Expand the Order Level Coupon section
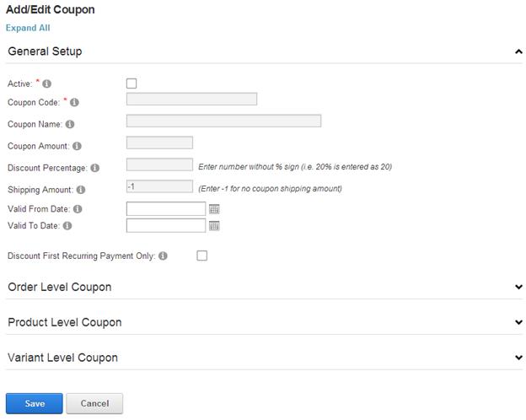 pos(518,287)
